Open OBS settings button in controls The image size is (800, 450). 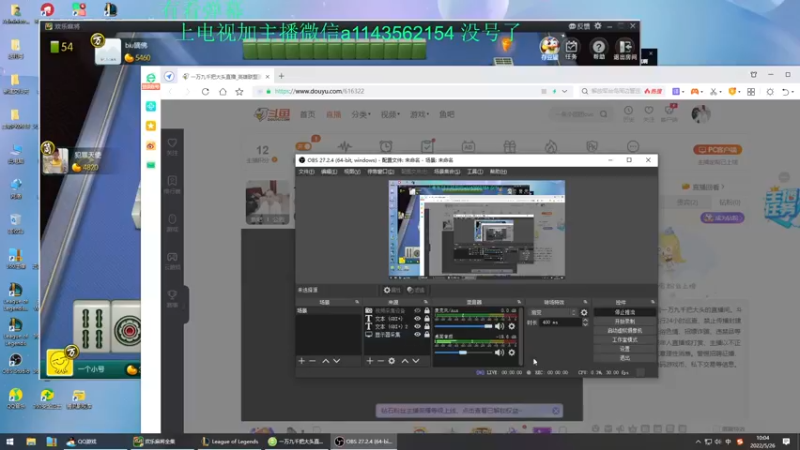tap(624, 349)
